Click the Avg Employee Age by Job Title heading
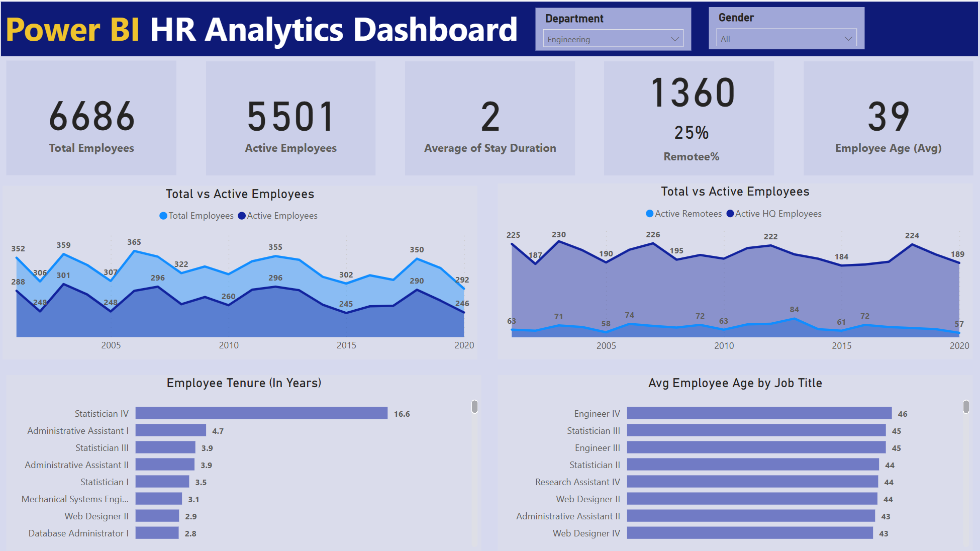 tap(735, 383)
